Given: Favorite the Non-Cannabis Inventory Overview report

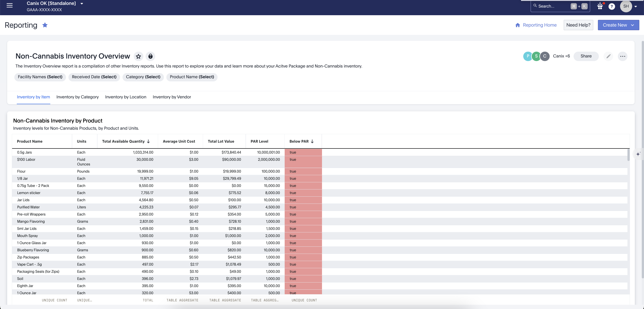Looking at the screenshot, I should (138, 56).
